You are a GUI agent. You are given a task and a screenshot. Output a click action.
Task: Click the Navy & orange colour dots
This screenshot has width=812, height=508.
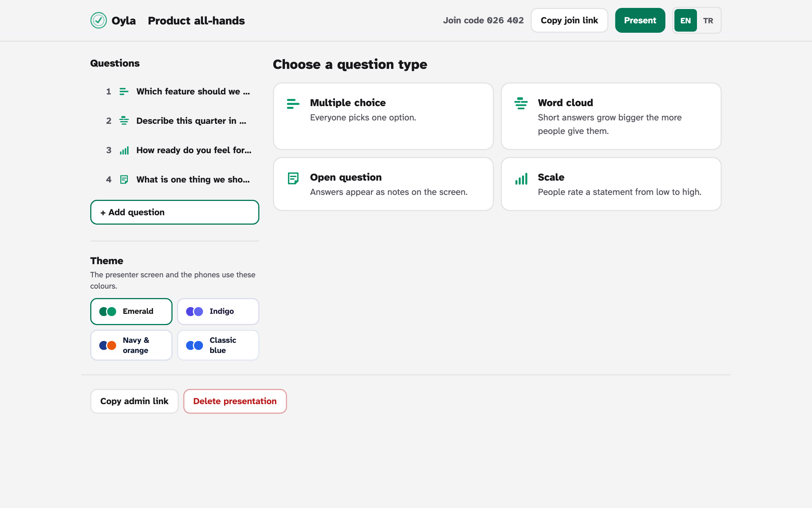[108, 345]
